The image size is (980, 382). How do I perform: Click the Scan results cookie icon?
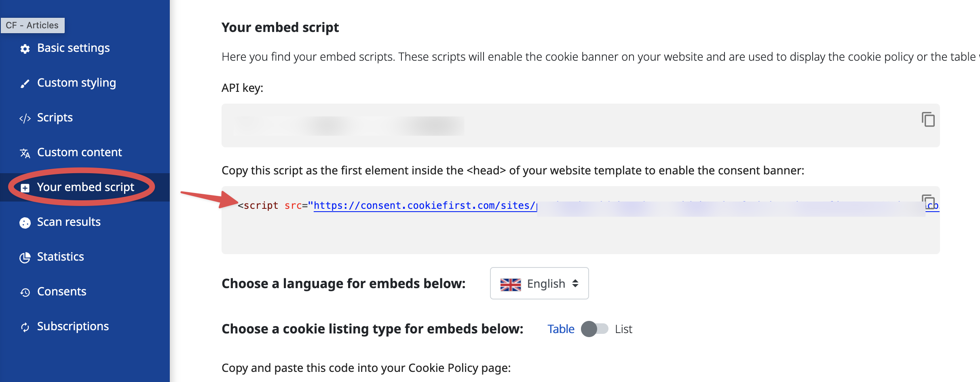[x=25, y=223]
